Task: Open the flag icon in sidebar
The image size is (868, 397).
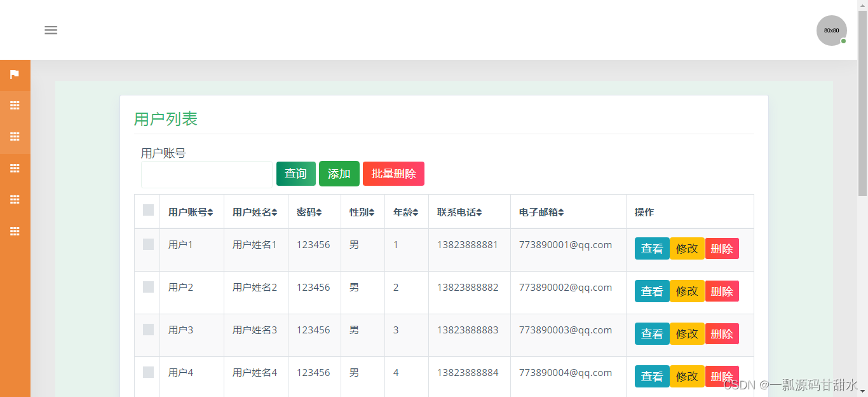Action: (15, 74)
